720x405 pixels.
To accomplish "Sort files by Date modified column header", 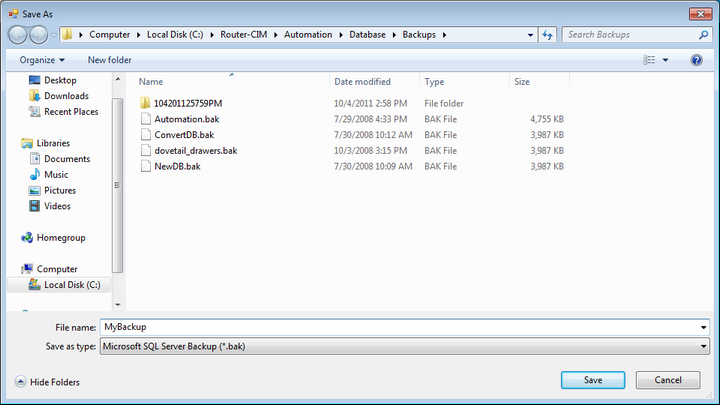I will pos(362,81).
